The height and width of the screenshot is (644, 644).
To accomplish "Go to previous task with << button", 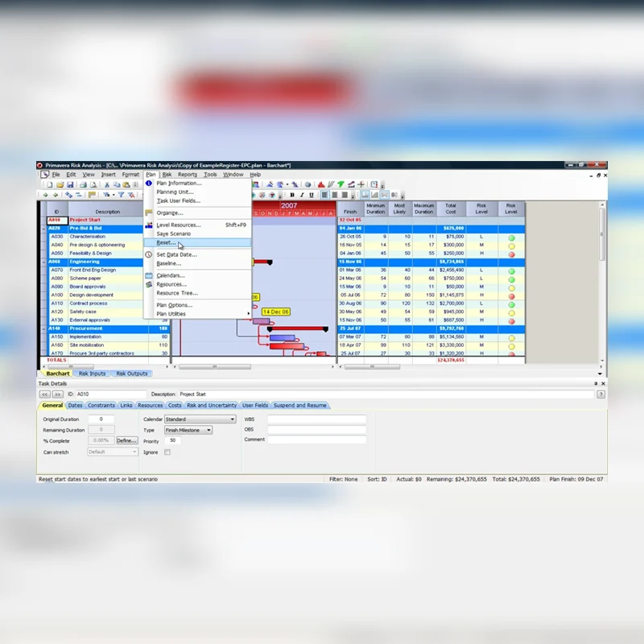I will (45, 394).
